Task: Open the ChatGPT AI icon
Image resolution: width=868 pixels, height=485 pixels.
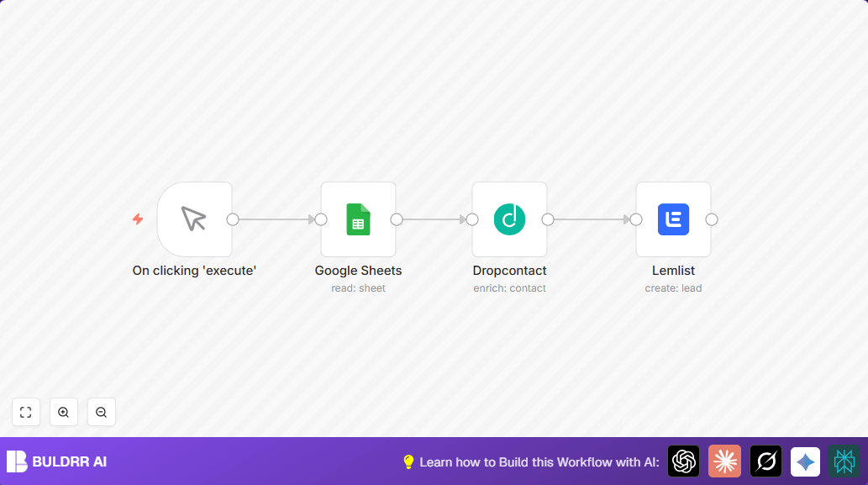Action: (684, 461)
